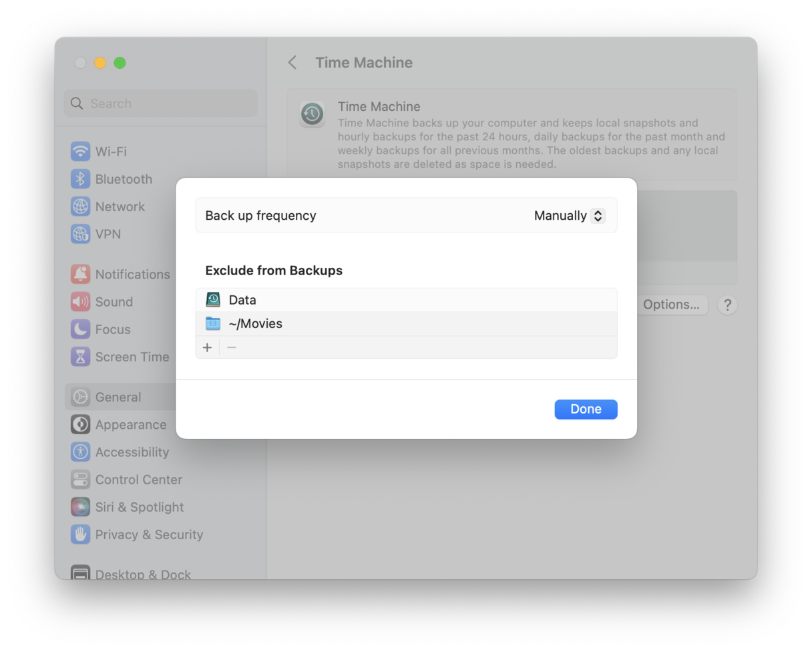The width and height of the screenshot is (812, 652).
Task: Open Bluetooth settings in sidebar
Action: click(x=124, y=179)
